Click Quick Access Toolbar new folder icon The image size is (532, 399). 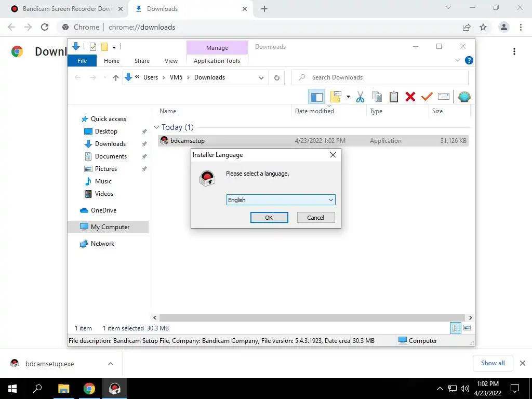pos(105,47)
